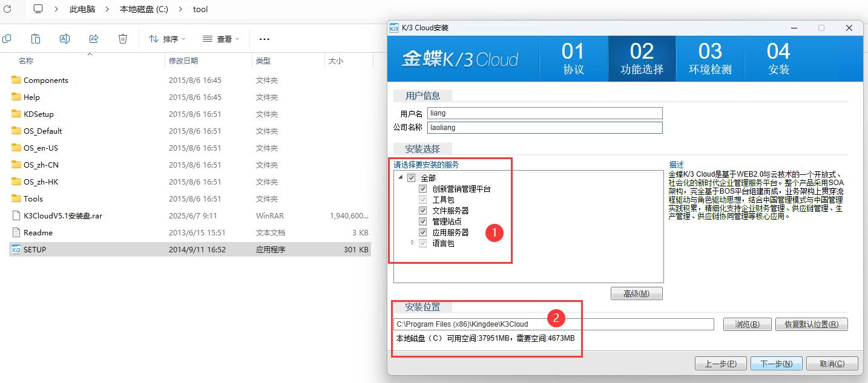Uncheck the 创新营销管理平台 checkbox
Image resolution: width=868 pixels, height=383 pixels.
pos(423,189)
